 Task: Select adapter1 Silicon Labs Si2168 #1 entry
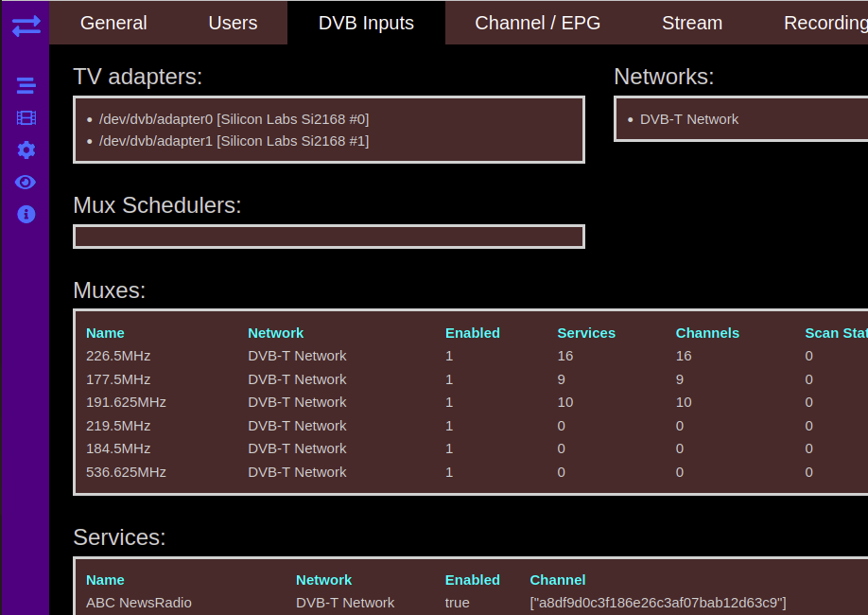coord(234,141)
